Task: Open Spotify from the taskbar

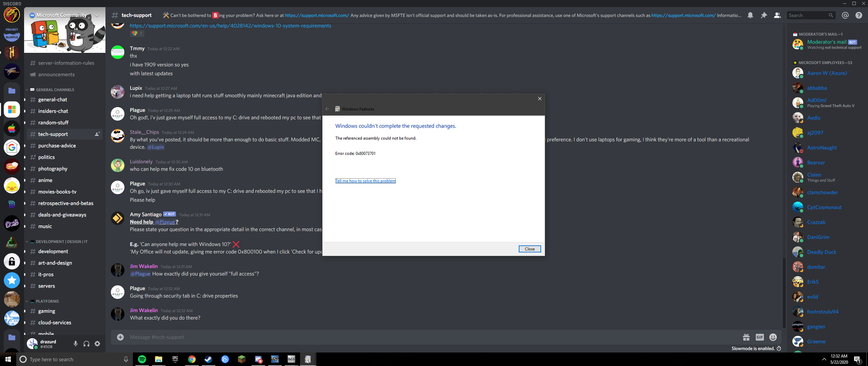Action: click(142, 359)
